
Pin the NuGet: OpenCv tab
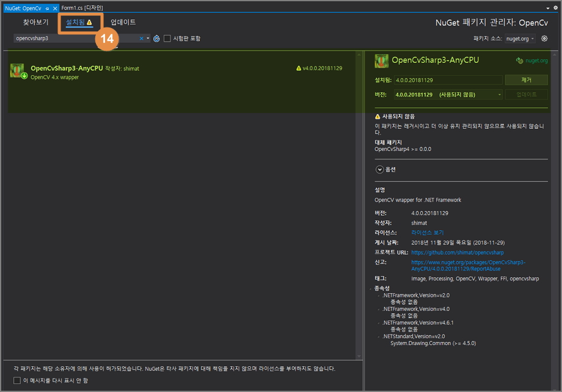[47, 8]
